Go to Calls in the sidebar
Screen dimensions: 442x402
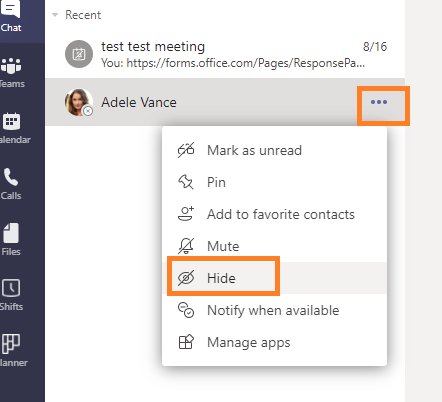(x=12, y=184)
